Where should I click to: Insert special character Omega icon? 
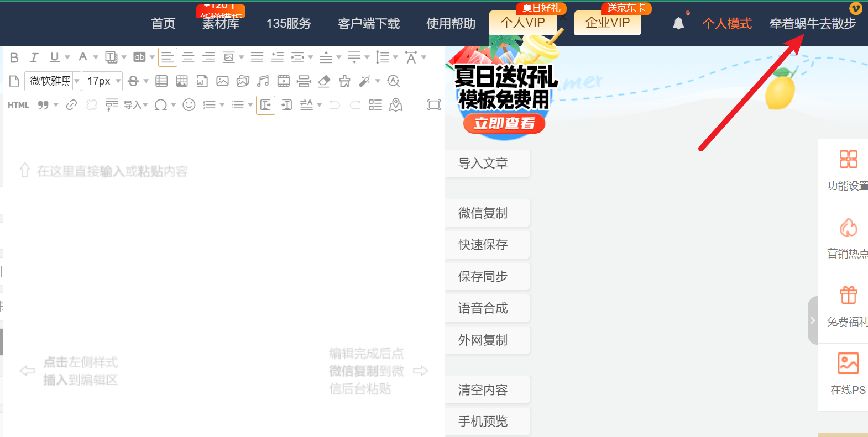(x=161, y=105)
